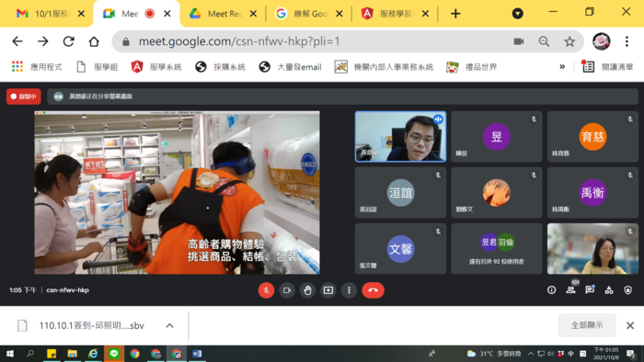Expand the downloaded file options chevron

[169, 325]
